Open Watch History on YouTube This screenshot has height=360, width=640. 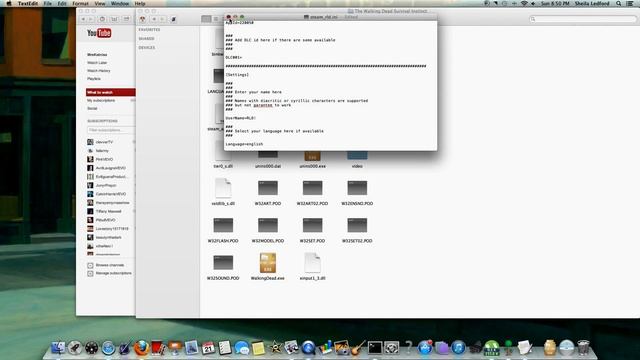pyautogui.click(x=99, y=71)
